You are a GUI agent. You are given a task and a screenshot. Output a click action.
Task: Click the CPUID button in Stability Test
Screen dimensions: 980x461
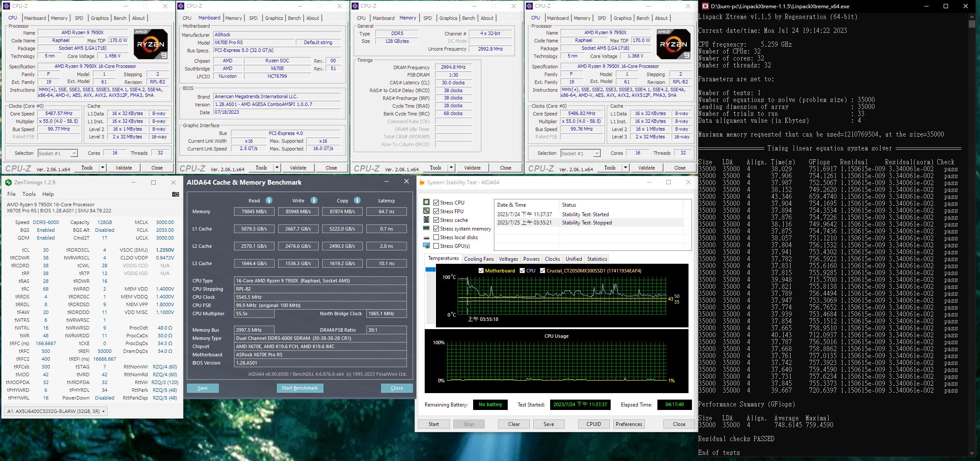pyautogui.click(x=593, y=424)
